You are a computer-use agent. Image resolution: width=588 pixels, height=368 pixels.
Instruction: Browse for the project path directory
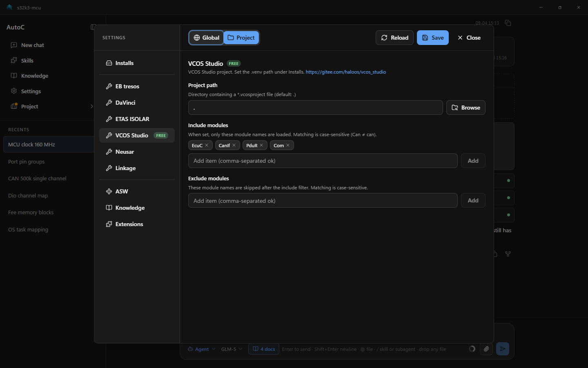click(466, 108)
